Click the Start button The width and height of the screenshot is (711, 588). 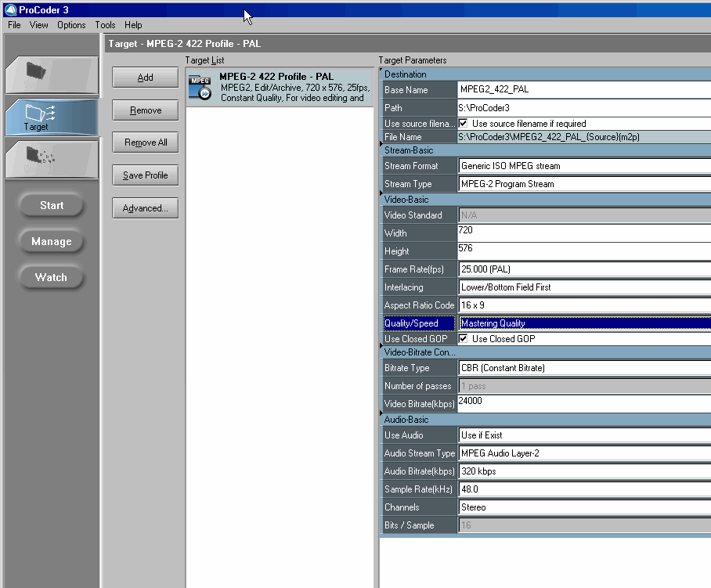[52, 205]
